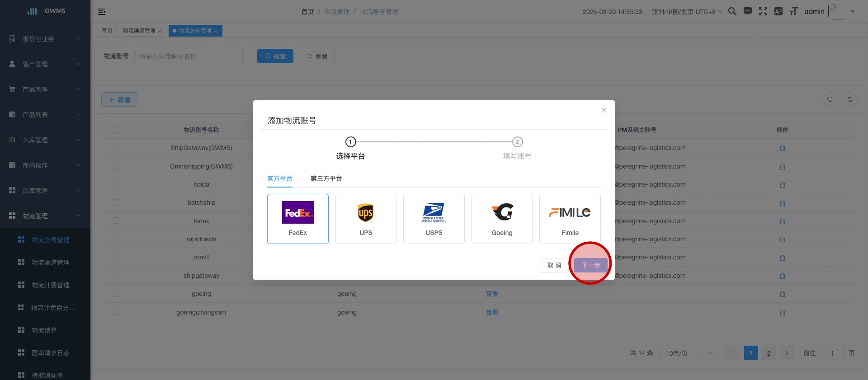Expand the 客户管理 sidebar menu
Image resolution: width=868 pixels, height=380 pixels.
(45, 64)
